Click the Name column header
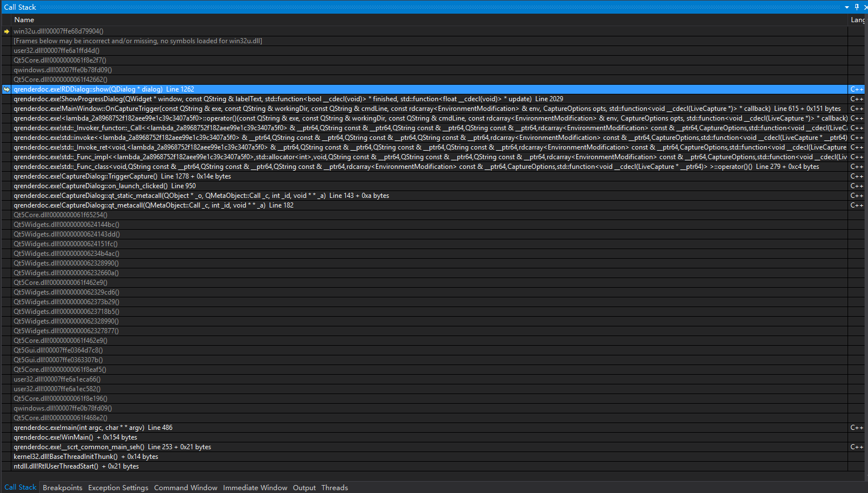This screenshot has width=868, height=493. [24, 19]
